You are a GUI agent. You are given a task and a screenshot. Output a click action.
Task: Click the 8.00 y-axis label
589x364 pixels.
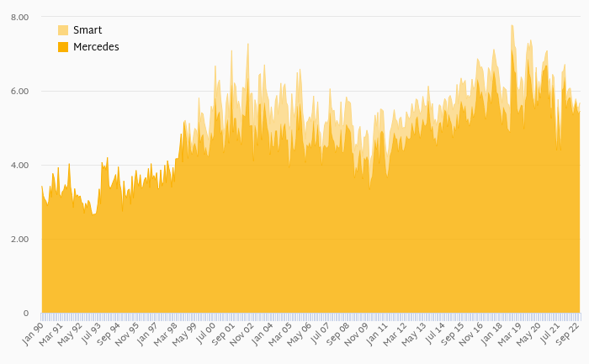coord(19,17)
